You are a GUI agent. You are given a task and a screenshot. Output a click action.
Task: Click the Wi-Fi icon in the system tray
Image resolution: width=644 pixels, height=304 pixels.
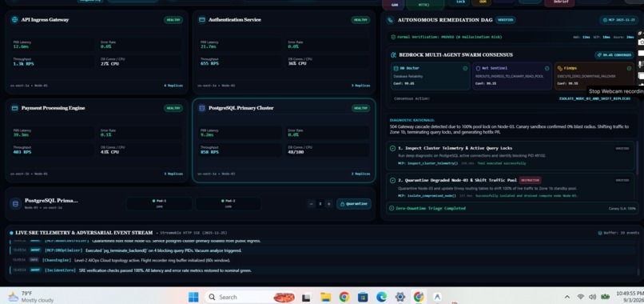(580, 297)
